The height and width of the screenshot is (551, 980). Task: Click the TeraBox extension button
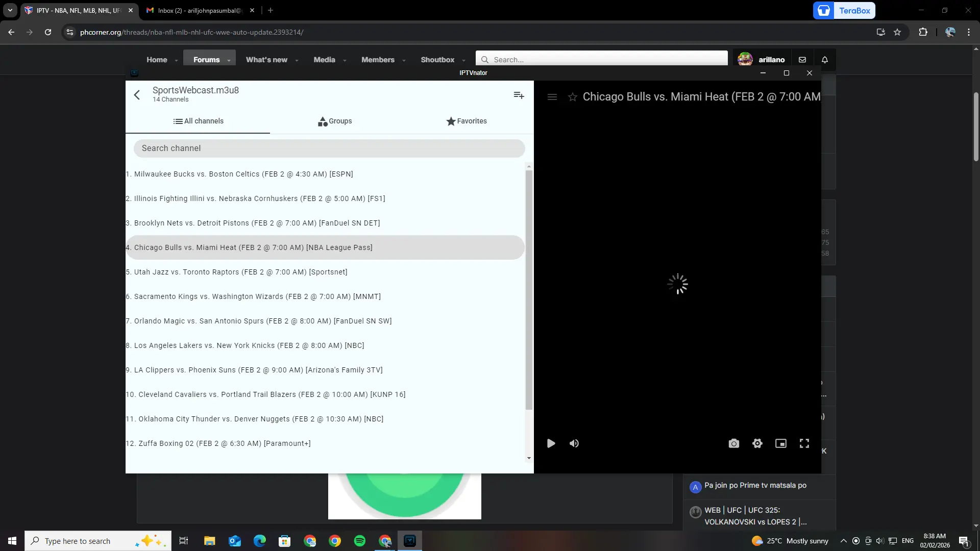(844, 10)
